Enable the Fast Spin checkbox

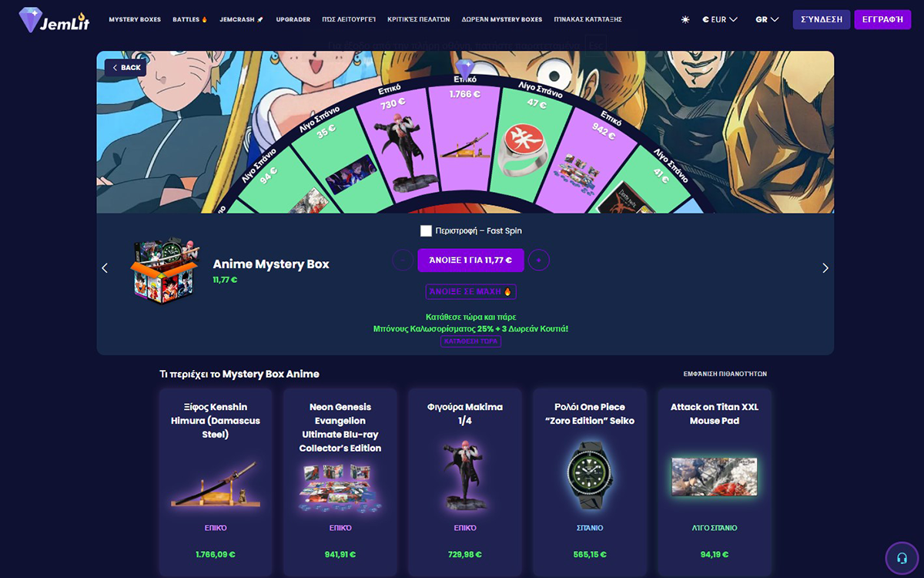pos(426,230)
